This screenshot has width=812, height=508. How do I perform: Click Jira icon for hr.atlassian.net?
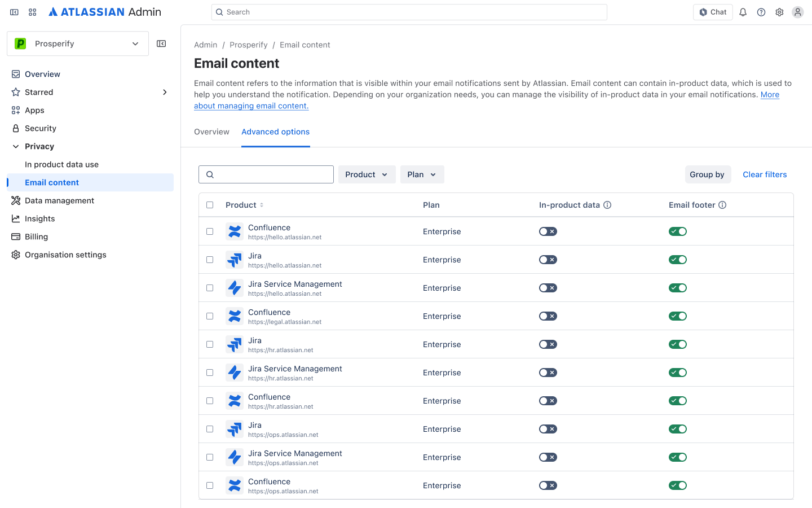click(235, 344)
